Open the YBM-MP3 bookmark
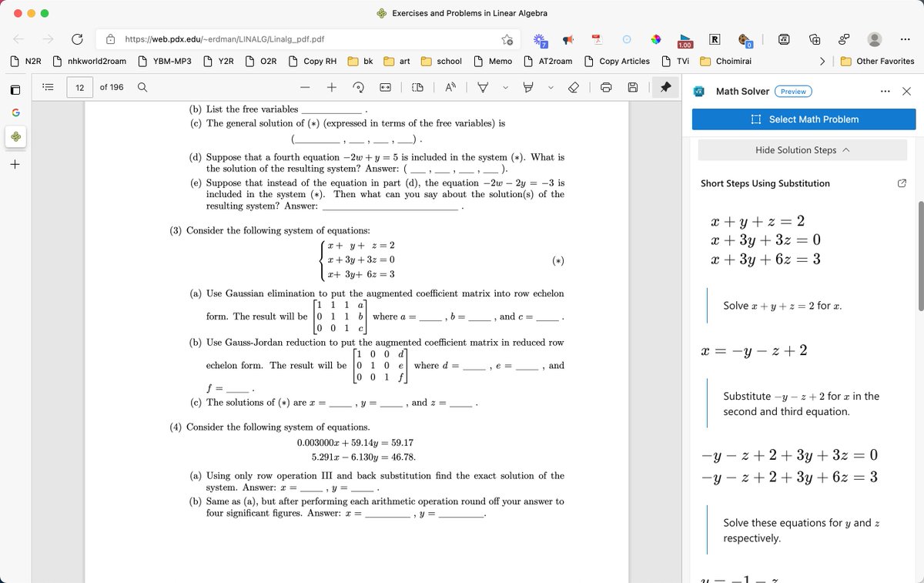The height and width of the screenshot is (583, 924). coord(165,61)
